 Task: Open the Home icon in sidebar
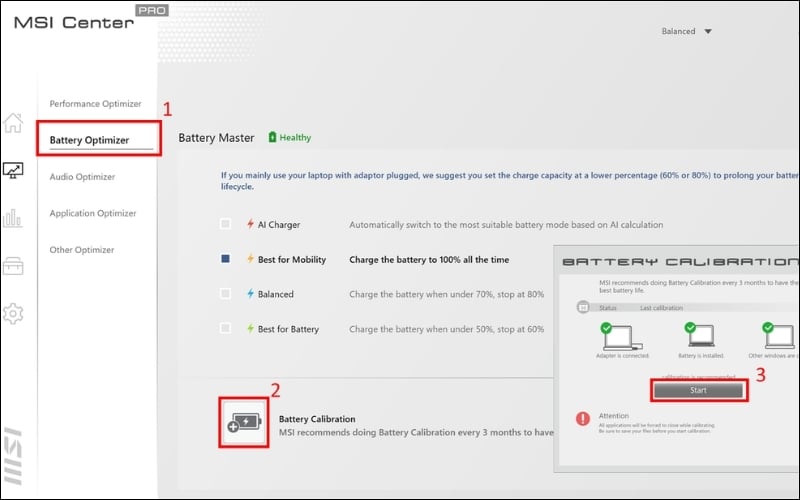[x=13, y=123]
